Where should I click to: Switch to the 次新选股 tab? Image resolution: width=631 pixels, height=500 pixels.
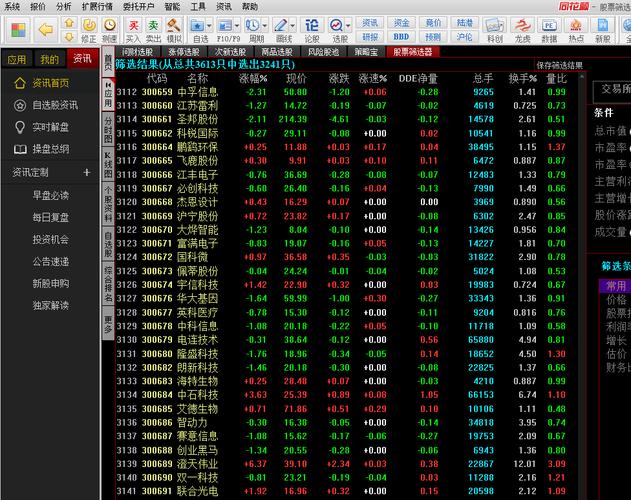tap(230, 52)
